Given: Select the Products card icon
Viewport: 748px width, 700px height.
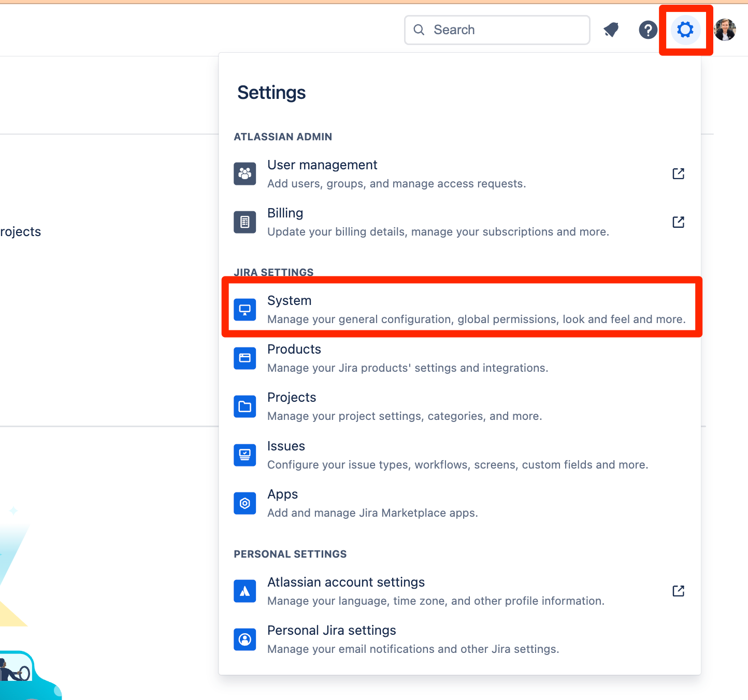Looking at the screenshot, I should click(x=244, y=358).
